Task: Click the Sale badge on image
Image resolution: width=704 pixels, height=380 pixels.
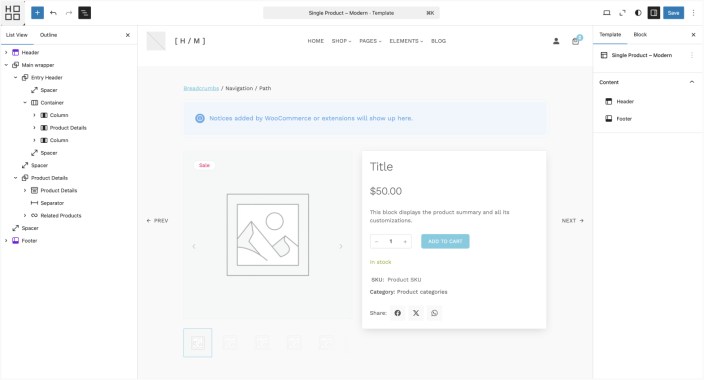Action: point(204,165)
